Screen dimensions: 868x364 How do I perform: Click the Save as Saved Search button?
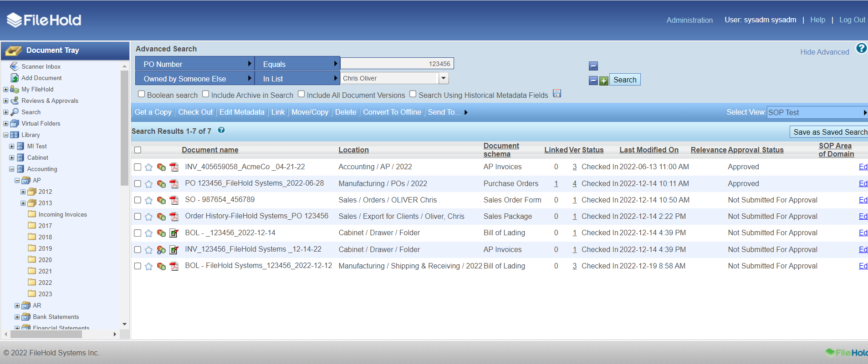[829, 132]
